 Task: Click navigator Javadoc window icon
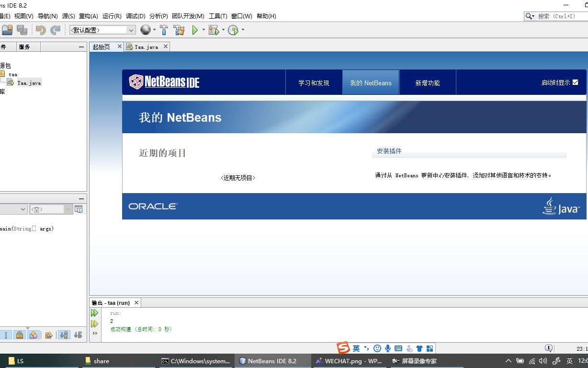[79, 209]
